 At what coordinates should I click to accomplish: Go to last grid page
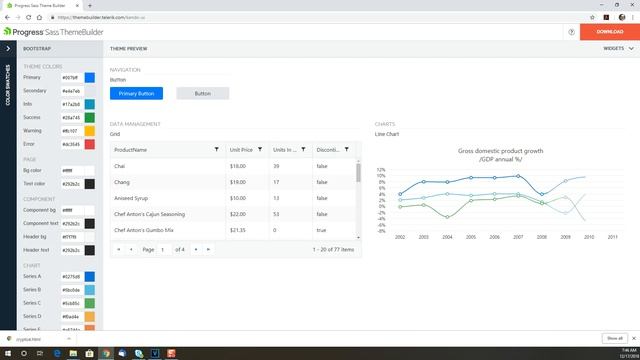coord(208,249)
